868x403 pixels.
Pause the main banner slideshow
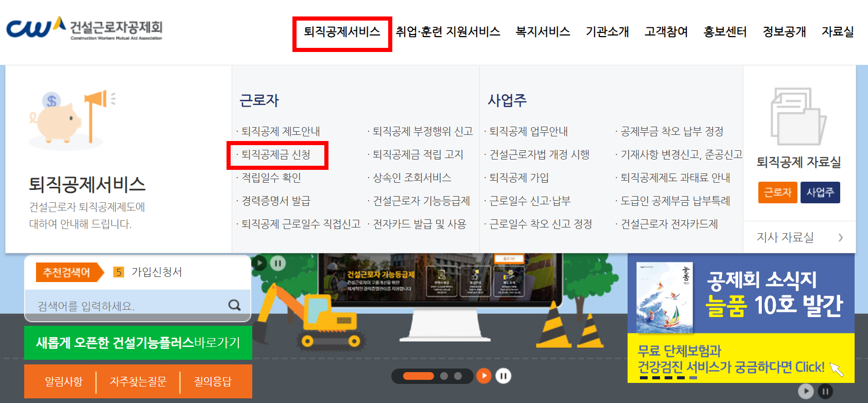click(x=503, y=376)
